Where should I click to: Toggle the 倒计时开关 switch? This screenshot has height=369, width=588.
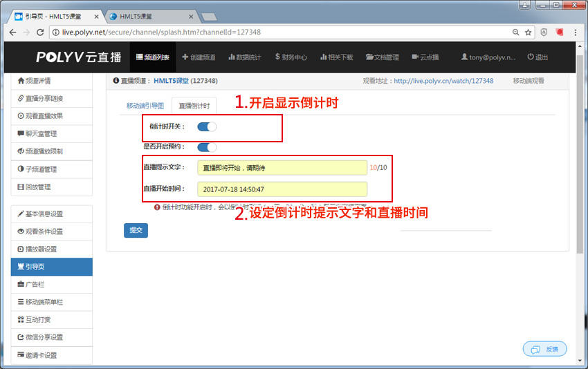(x=207, y=126)
